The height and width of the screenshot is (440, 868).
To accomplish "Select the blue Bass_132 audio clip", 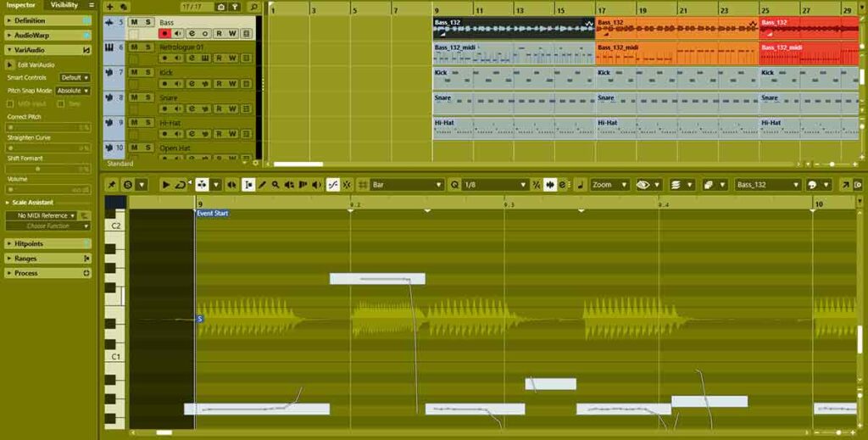I will (514, 28).
